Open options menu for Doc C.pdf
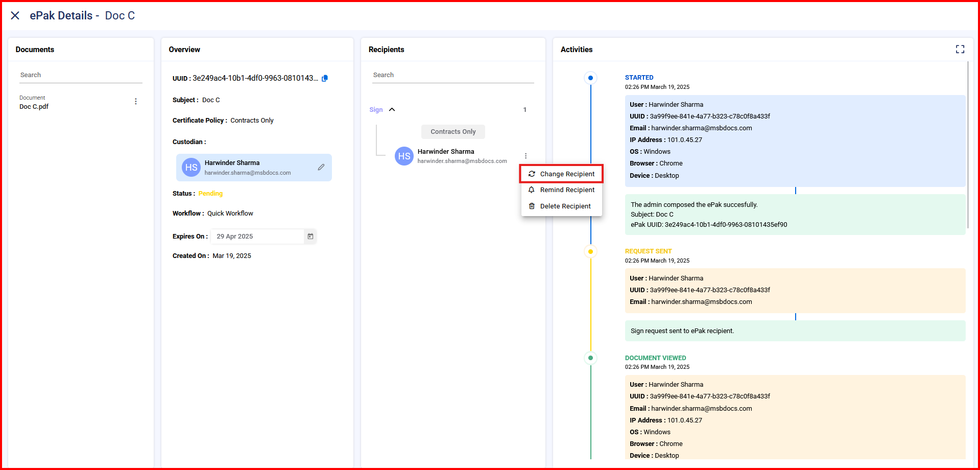The width and height of the screenshot is (980, 470). click(136, 102)
